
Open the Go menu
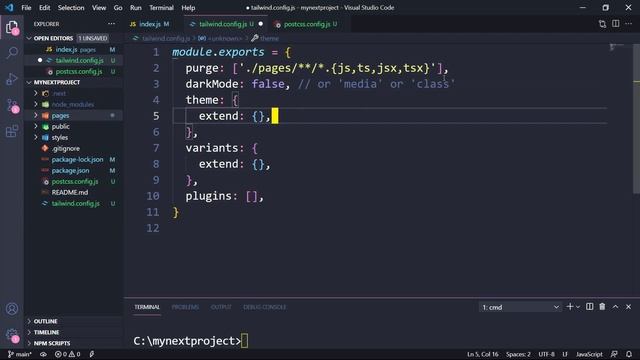click(x=118, y=8)
